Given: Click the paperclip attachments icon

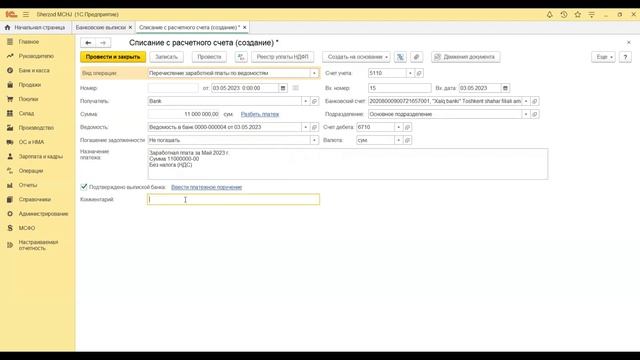Looking at the screenshot, I should tap(416, 57).
